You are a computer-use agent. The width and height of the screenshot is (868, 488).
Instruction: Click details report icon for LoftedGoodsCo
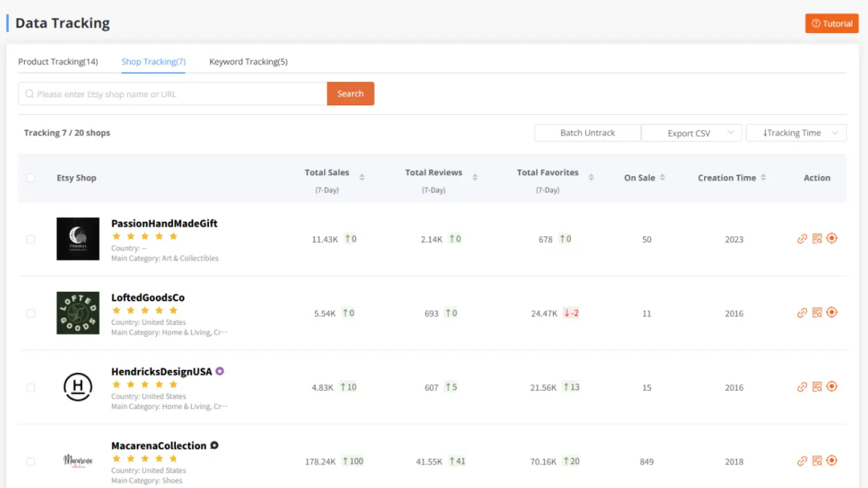click(817, 313)
